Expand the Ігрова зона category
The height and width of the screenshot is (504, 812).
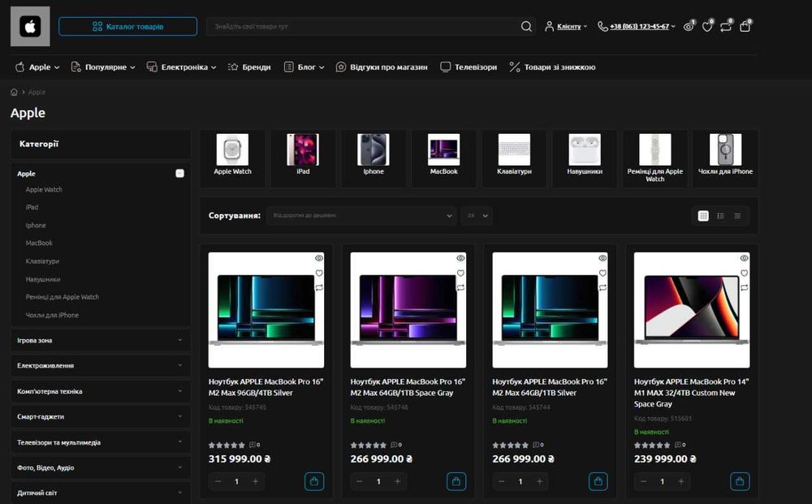(101, 341)
